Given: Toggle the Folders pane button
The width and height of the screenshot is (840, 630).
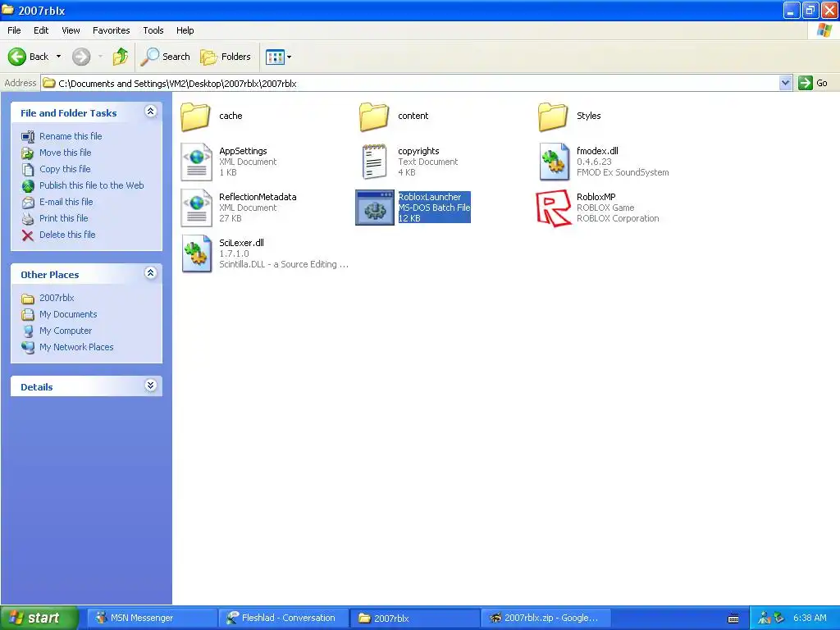Looking at the screenshot, I should [x=226, y=57].
